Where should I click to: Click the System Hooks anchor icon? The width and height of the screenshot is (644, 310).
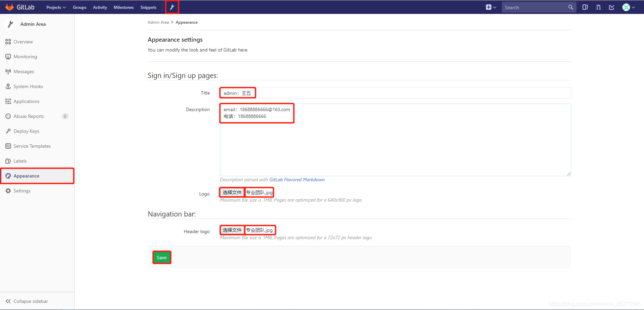[8, 86]
